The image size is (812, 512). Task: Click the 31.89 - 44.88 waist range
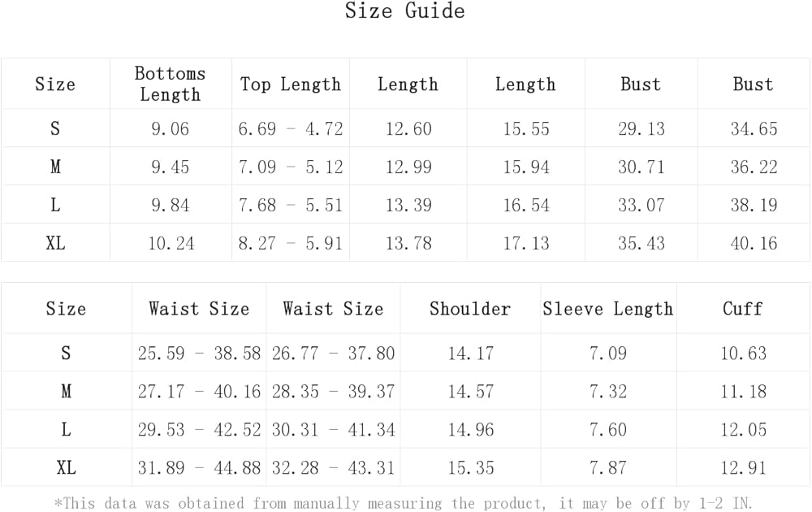coord(199,468)
